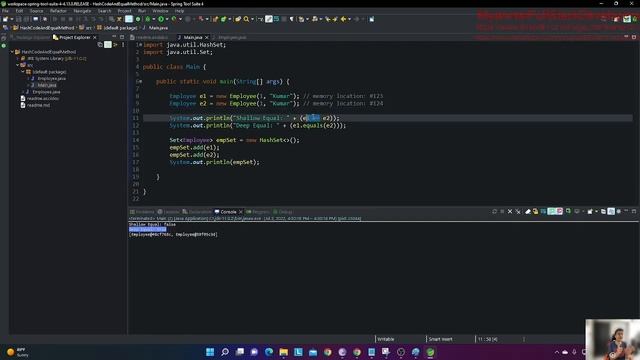640x360 pixels.
Task: Click the yellow Back navigation arrow
Action: click(343, 19)
